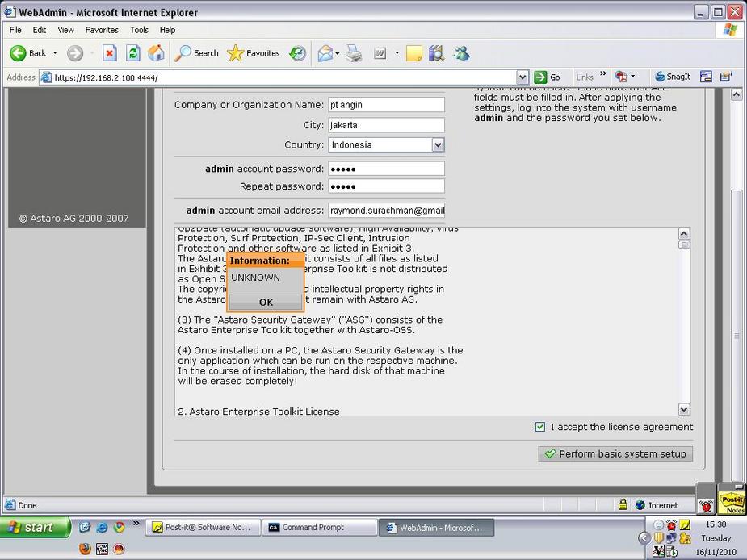Open the PDF icon dropdown arrow

coord(632,77)
